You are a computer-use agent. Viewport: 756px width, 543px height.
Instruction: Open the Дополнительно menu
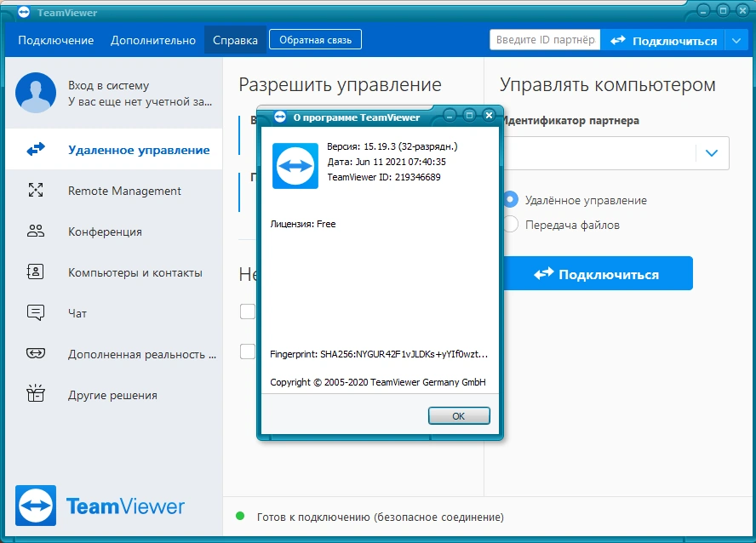click(x=153, y=41)
